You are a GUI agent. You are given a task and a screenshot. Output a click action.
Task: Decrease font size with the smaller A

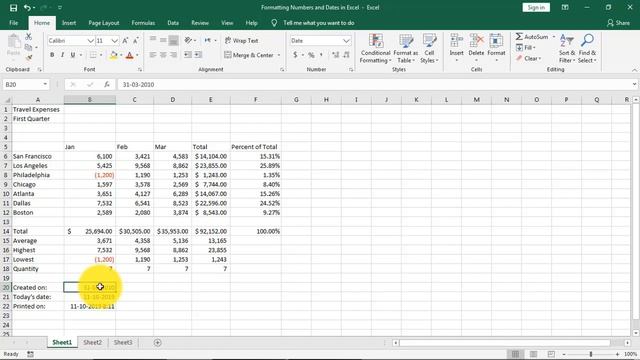(x=136, y=40)
